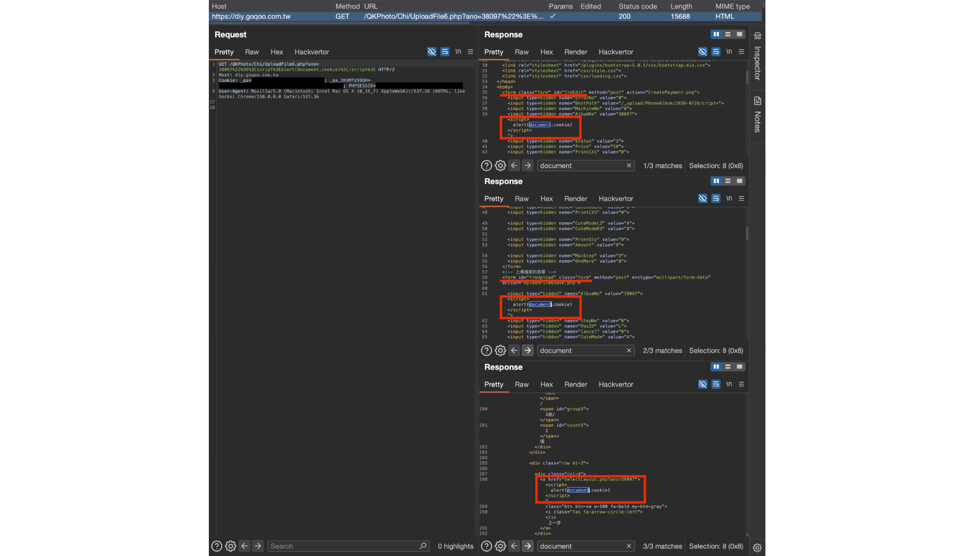
Task: Switch Request panel to Hex tab
Action: pyautogui.click(x=277, y=52)
